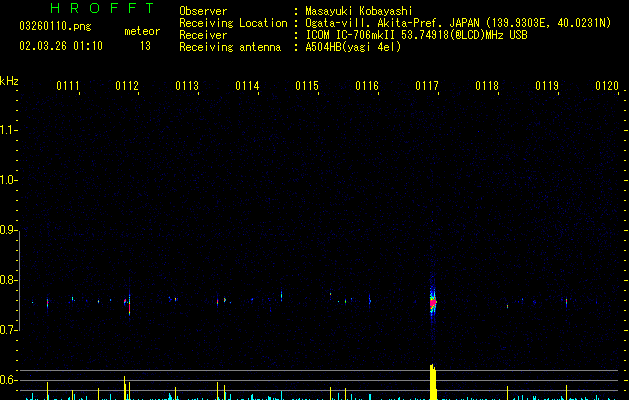Click observer name Masayuki Kobayashi
This screenshot has width=629, height=400.
(x=359, y=11)
